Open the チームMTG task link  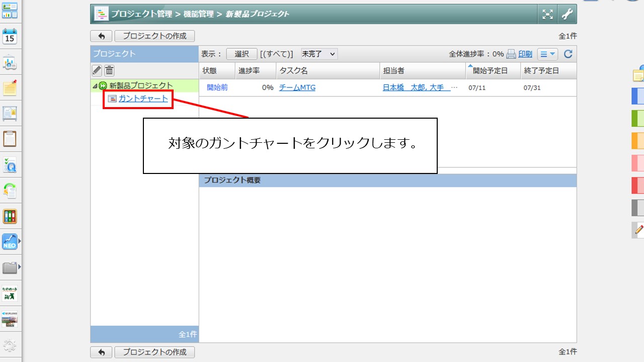point(297,87)
